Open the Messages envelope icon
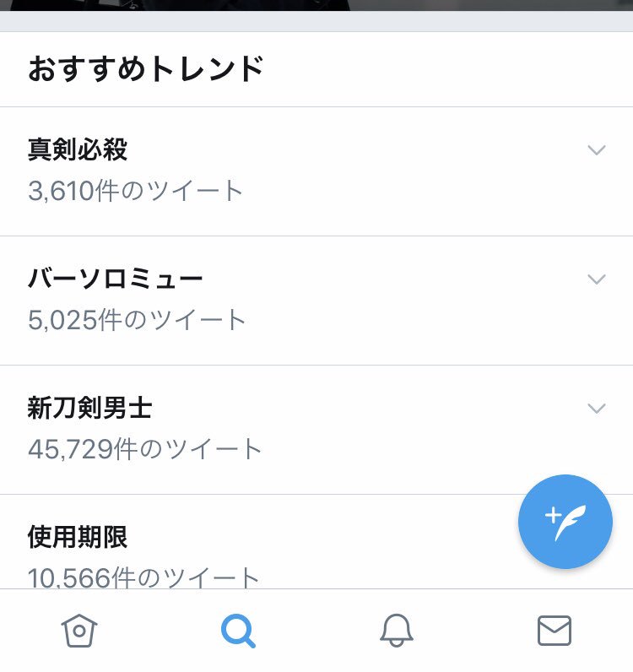 [x=555, y=631]
